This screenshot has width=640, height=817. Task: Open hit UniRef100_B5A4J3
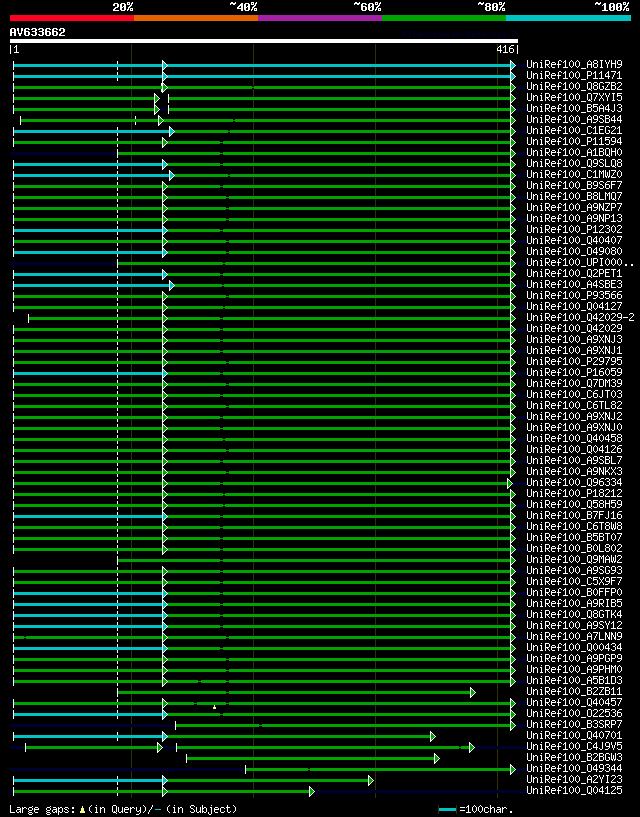coord(574,108)
